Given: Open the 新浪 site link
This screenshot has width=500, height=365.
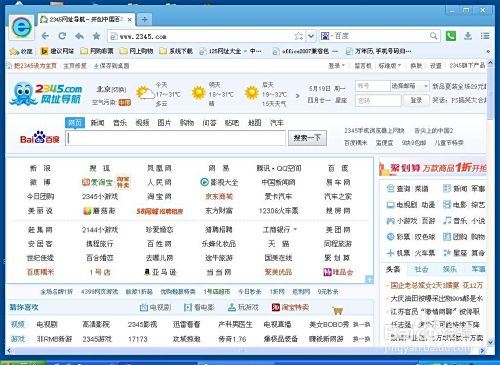Looking at the screenshot, I should (x=40, y=168).
